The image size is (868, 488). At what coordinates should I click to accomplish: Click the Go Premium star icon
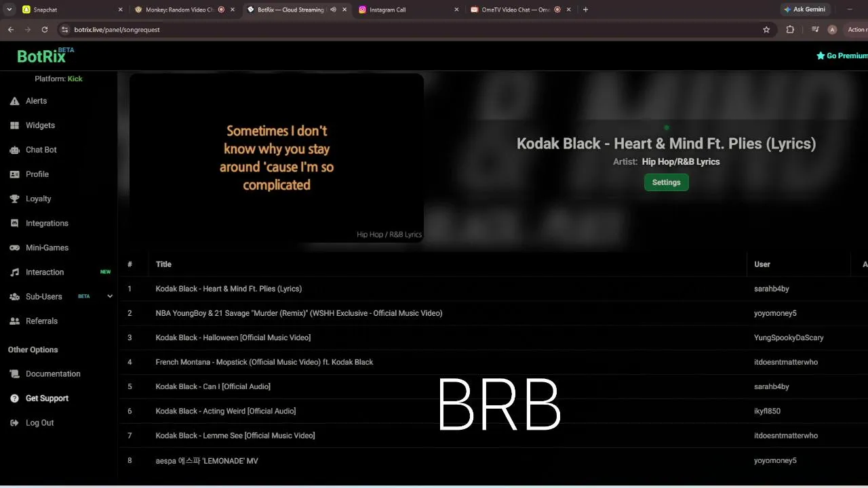pos(821,56)
